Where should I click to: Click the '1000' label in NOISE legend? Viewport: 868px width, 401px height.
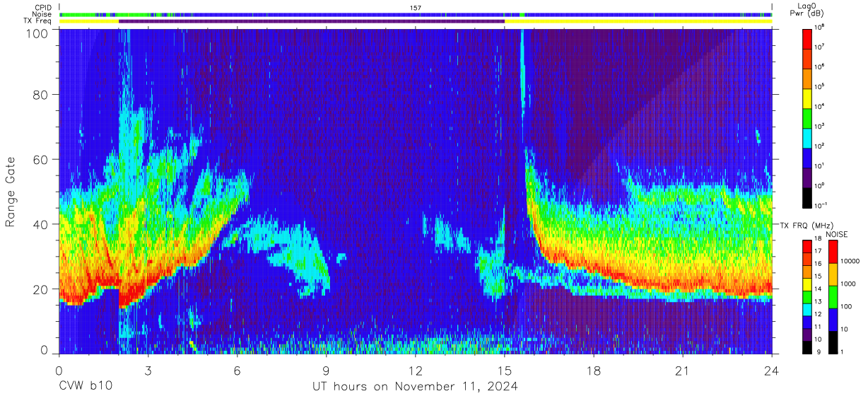pos(848,285)
